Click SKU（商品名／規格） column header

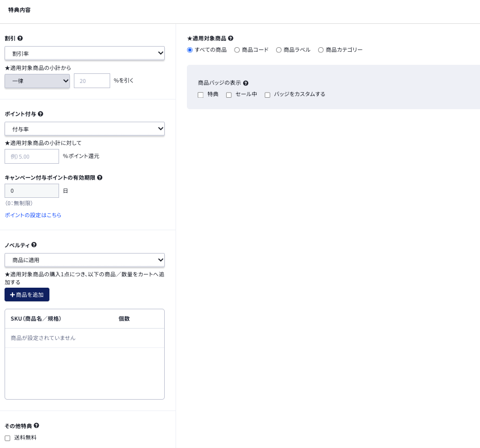click(x=36, y=319)
